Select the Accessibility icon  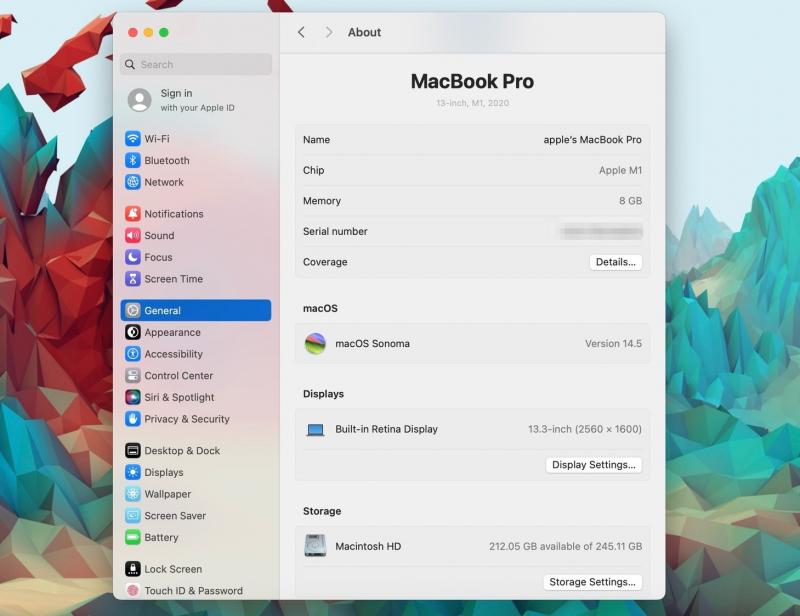pyautogui.click(x=133, y=354)
